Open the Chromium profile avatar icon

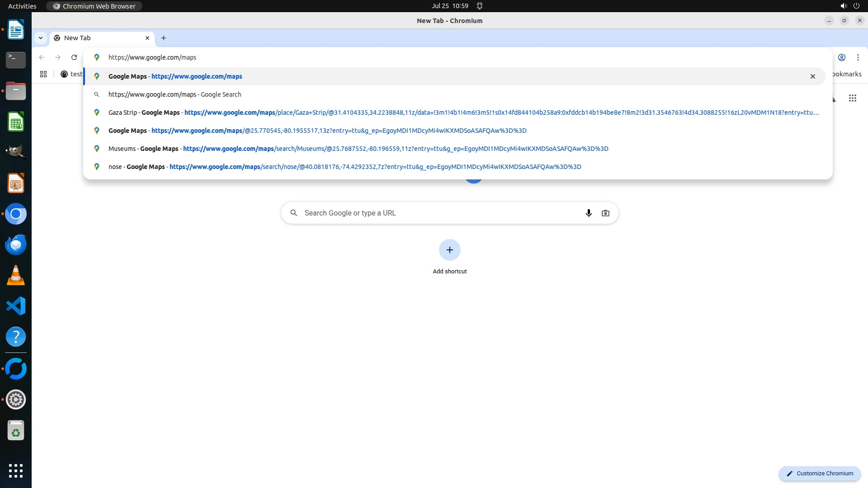(x=841, y=57)
